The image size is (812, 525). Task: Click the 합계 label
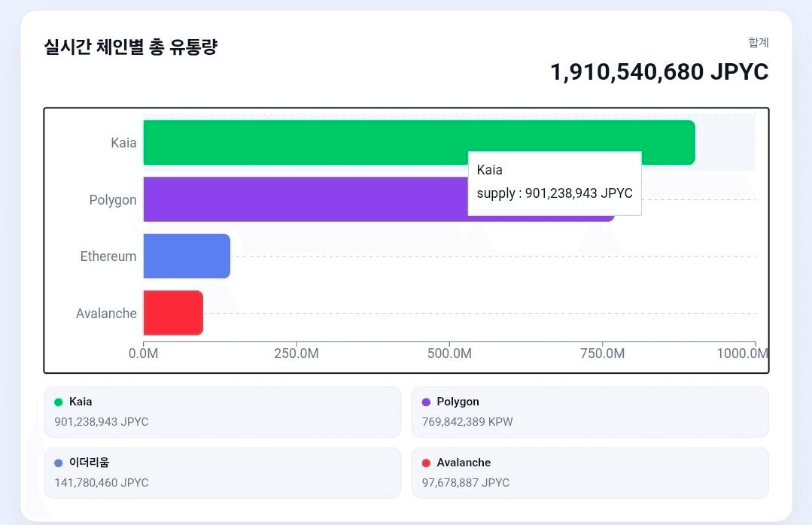(x=759, y=42)
